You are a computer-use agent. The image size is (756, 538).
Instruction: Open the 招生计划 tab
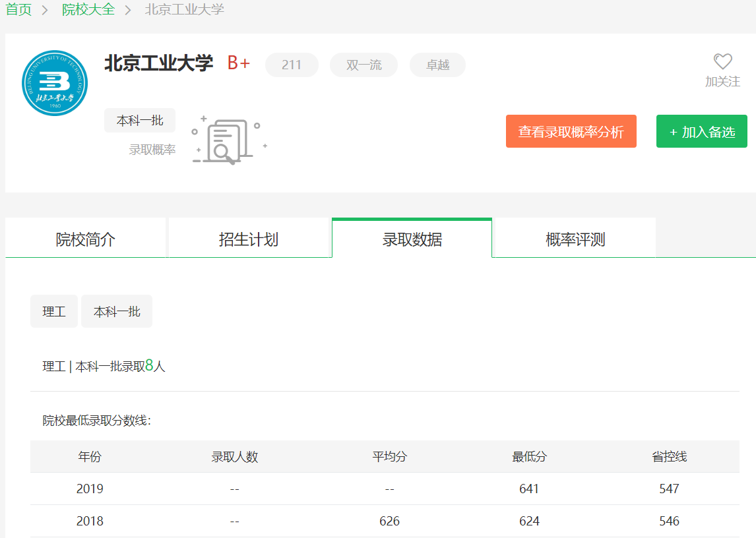[249, 239]
